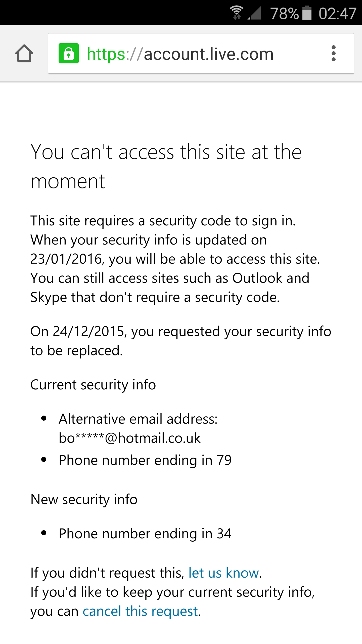Click the "Current security info" label

click(x=93, y=385)
